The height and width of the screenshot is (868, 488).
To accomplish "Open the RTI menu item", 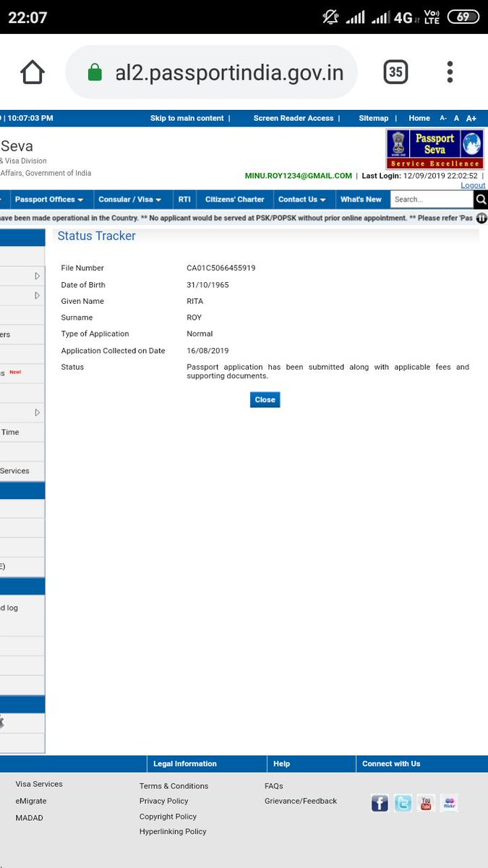I will (x=184, y=199).
